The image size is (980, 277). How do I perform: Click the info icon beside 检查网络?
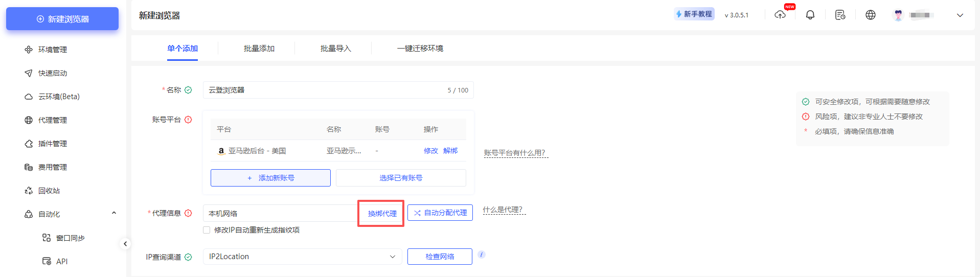click(481, 254)
